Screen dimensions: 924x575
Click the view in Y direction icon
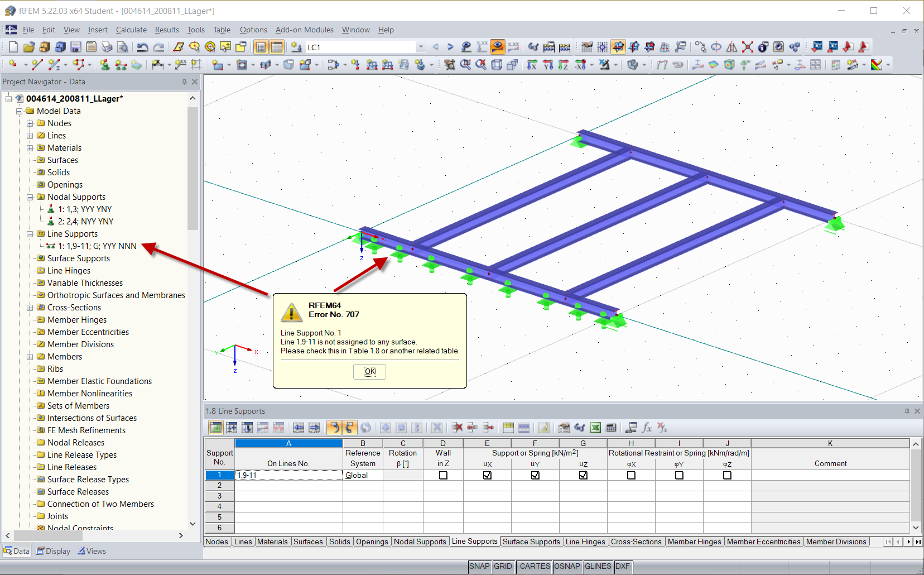coord(548,65)
